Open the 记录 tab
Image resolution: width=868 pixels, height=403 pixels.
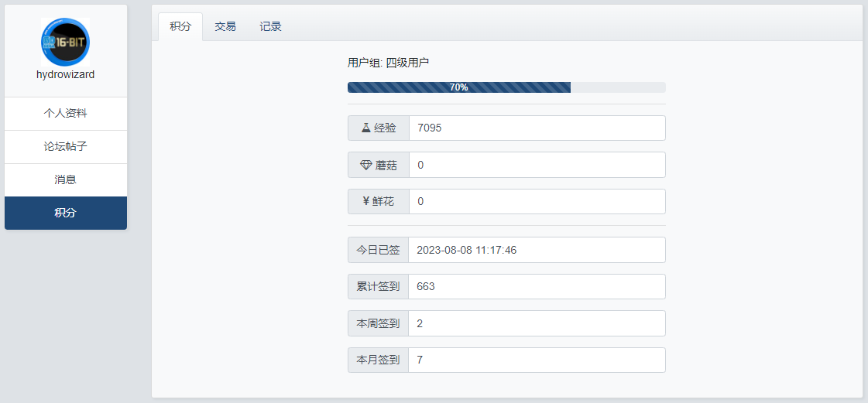click(x=270, y=26)
